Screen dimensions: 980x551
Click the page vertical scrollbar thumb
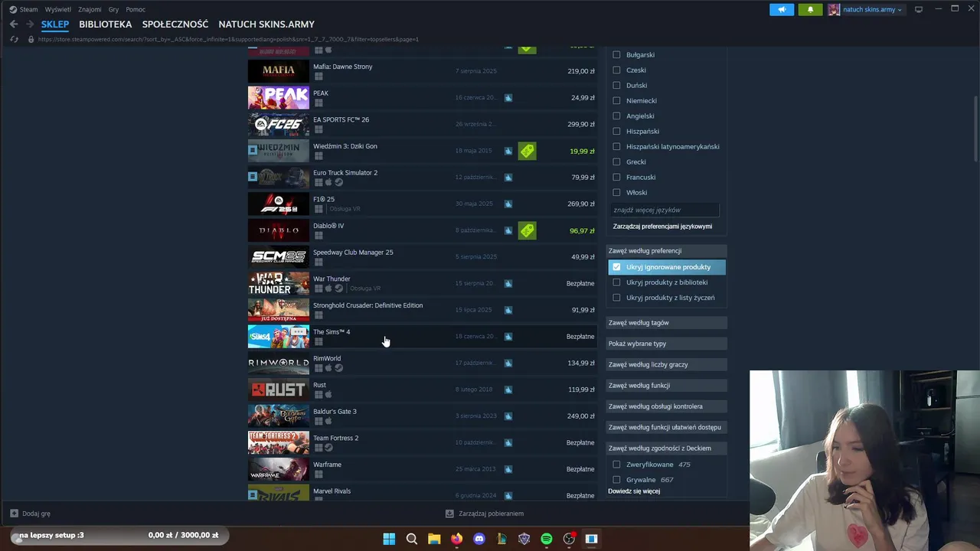(975, 130)
